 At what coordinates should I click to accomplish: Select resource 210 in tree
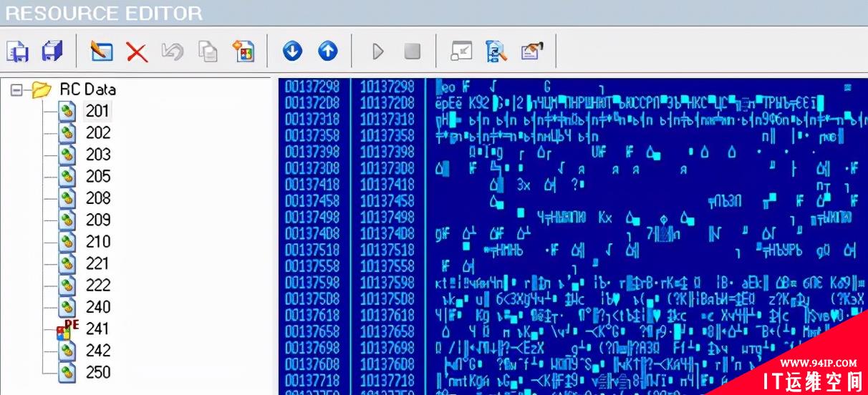(x=98, y=241)
